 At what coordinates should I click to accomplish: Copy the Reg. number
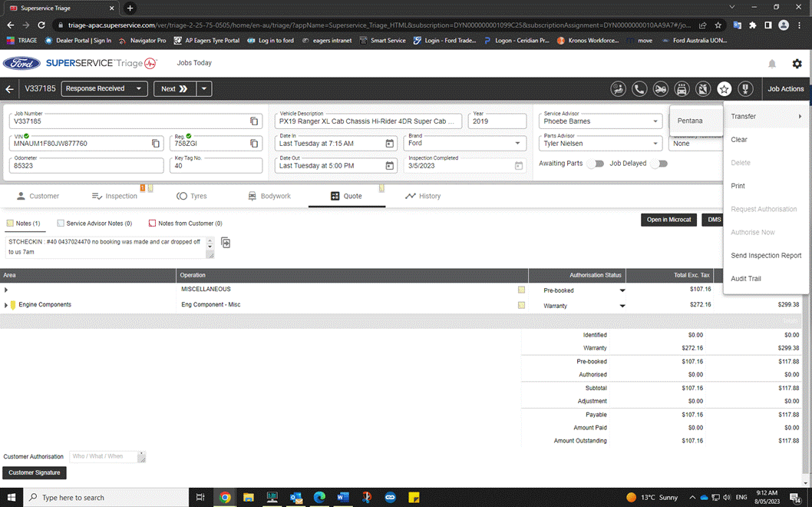tap(254, 143)
